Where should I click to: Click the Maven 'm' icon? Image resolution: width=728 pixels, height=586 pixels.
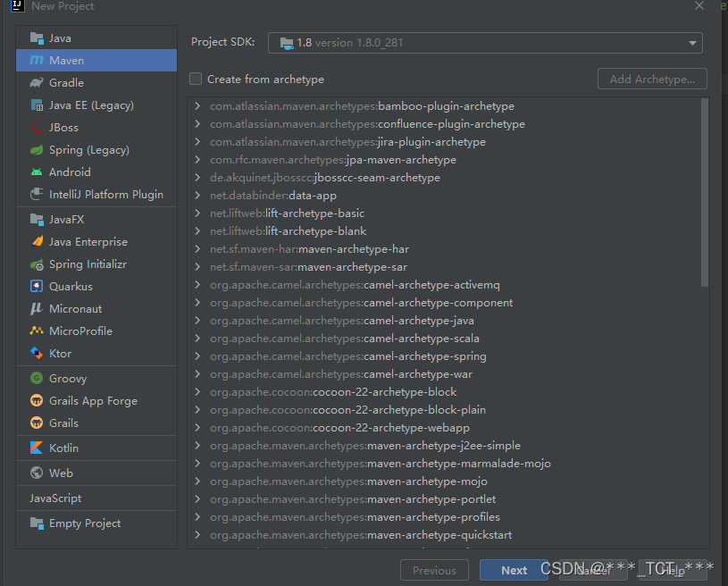(37, 61)
